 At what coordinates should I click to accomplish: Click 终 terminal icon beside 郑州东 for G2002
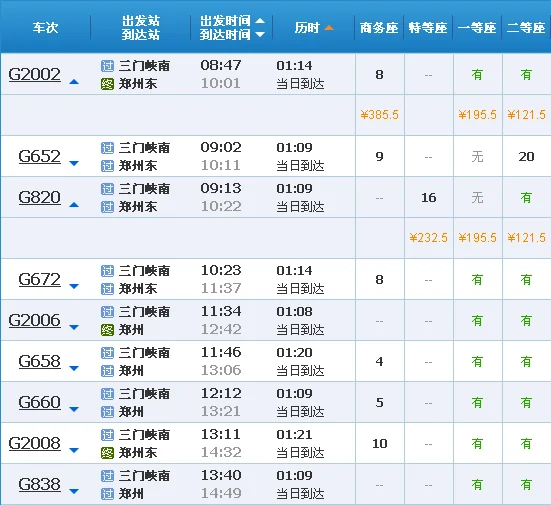tap(108, 84)
